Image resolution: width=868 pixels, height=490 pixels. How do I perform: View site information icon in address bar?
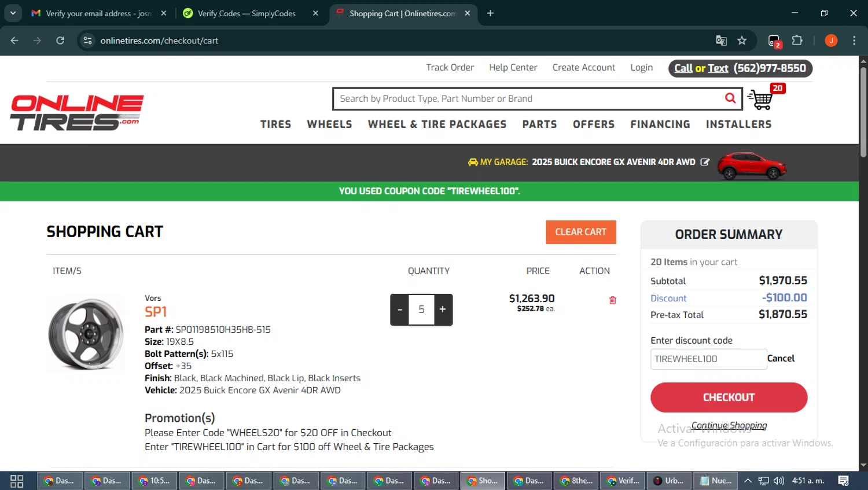tap(87, 40)
